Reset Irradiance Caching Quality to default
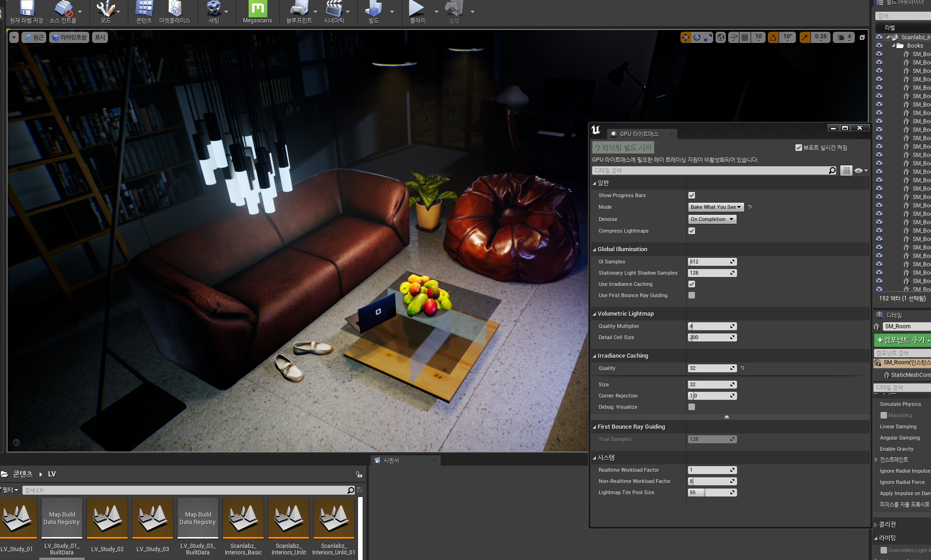The height and width of the screenshot is (560, 931). pyautogui.click(x=743, y=368)
